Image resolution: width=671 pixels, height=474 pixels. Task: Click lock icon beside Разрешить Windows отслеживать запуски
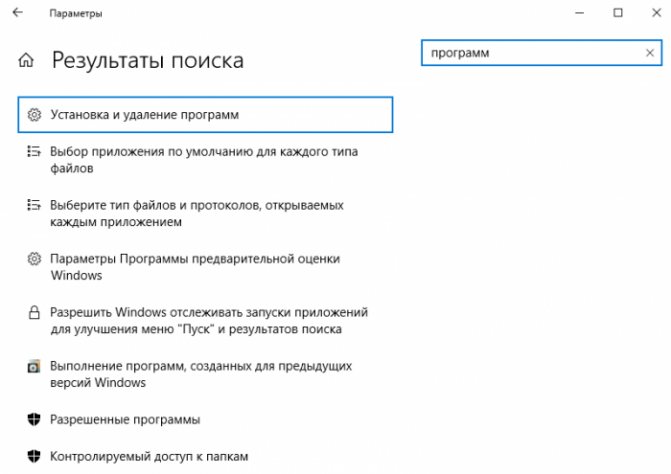click(34, 312)
